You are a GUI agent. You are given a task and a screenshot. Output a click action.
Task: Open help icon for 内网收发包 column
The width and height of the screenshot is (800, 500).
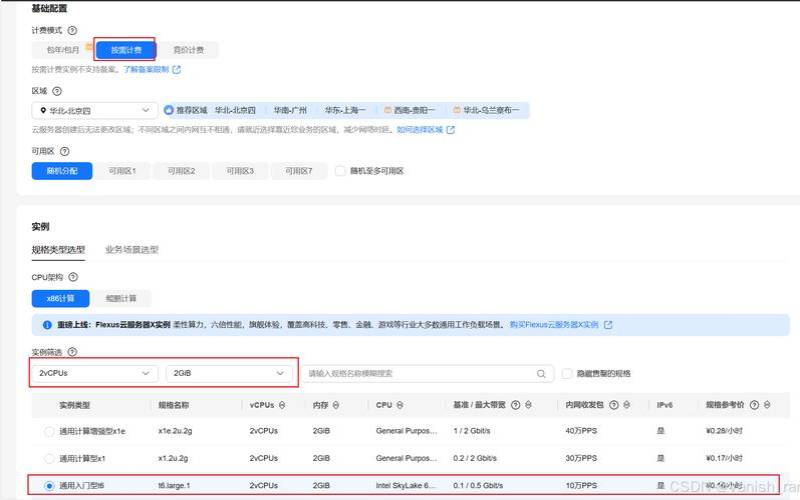614,405
